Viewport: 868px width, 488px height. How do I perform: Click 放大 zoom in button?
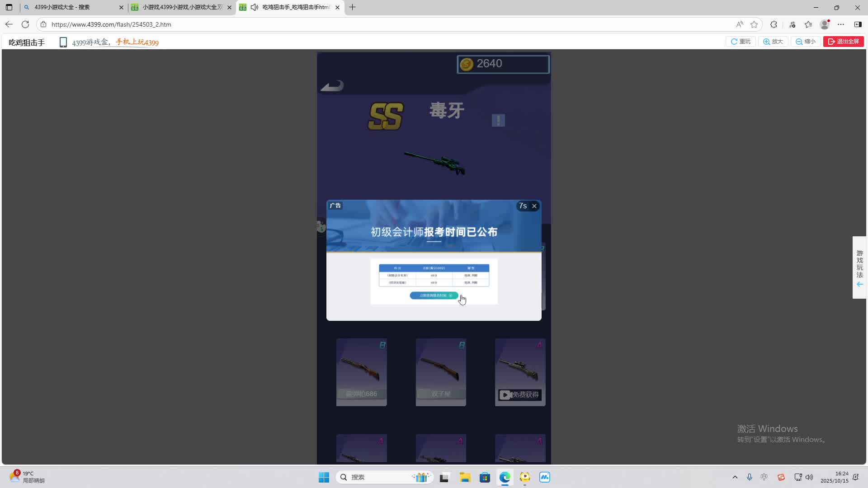[773, 42]
